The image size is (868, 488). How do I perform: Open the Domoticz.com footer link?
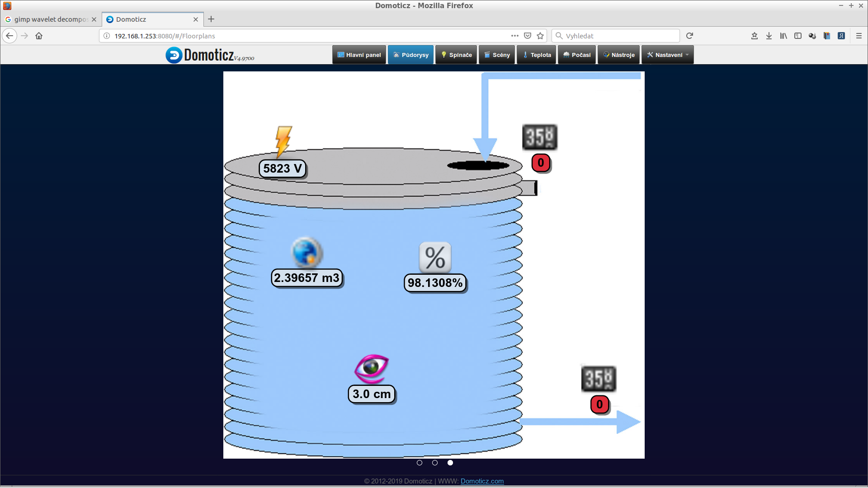click(x=482, y=481)
